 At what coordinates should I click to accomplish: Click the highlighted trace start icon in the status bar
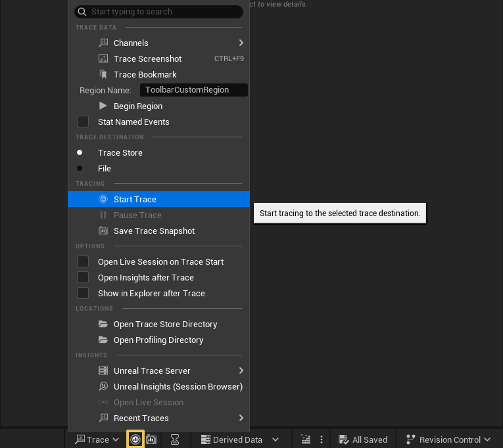click(x=135, y=439)
